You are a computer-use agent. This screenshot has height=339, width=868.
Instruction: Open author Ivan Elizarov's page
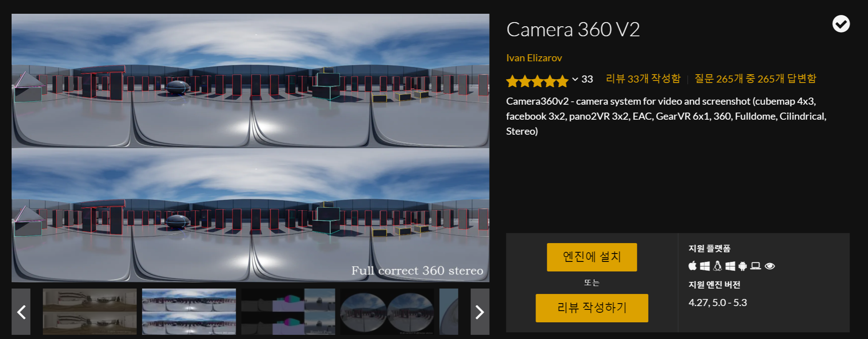[534, 58]
